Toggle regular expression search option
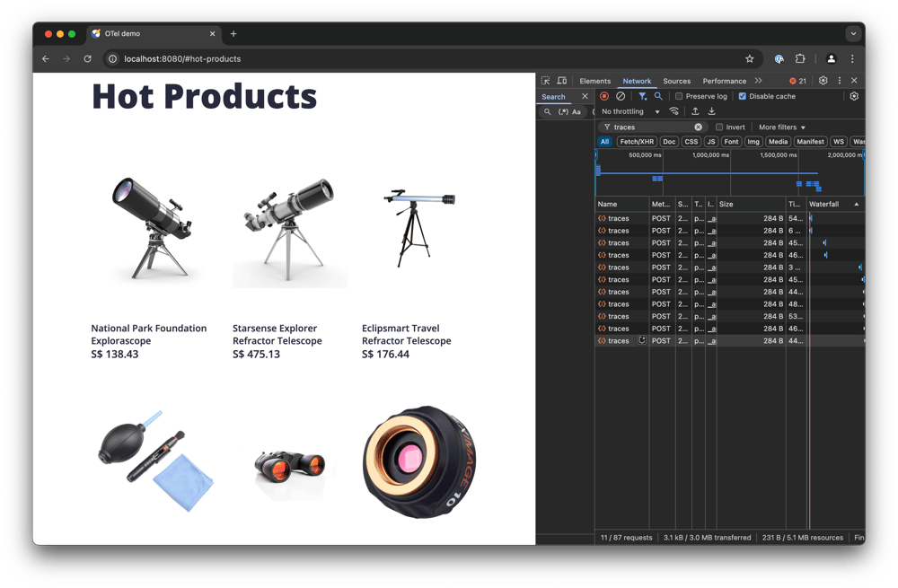898x588 pixels. point(564,111)
